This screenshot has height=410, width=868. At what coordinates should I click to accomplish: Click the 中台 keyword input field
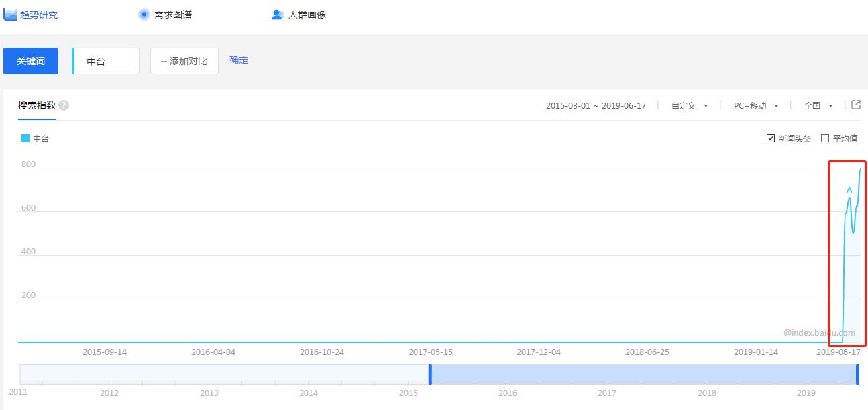[105, 60]
